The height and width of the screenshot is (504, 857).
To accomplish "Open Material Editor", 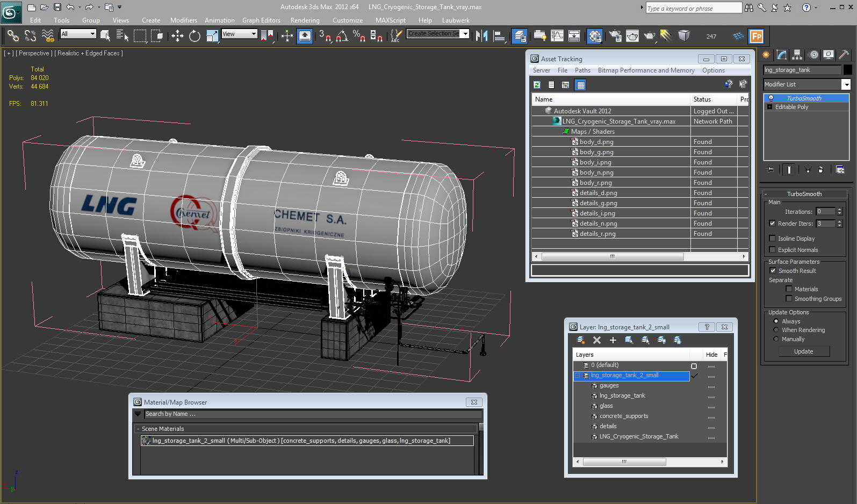I will tap(595, 36).
